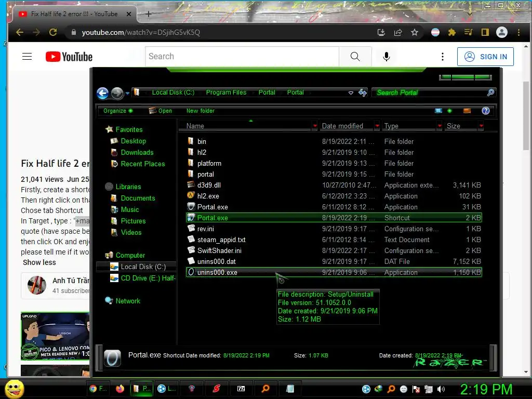Change your view using the view icon
The image size is (532, 399).
438,111
